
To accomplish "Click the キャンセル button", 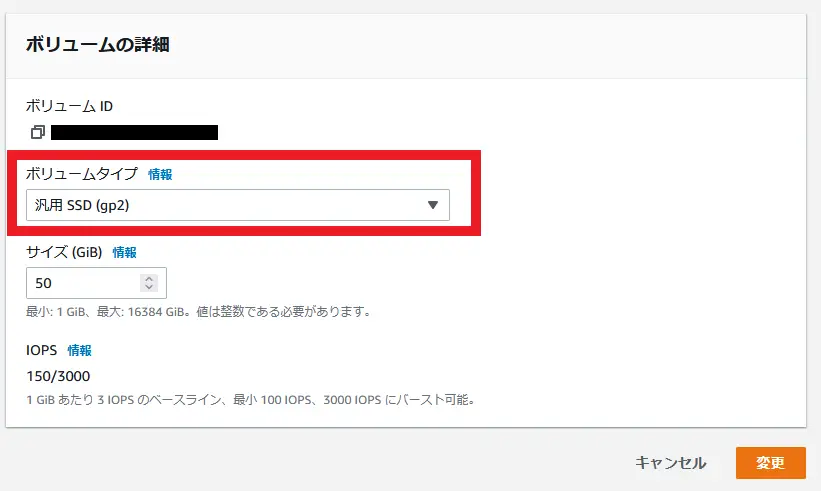I will coord(671,463).
